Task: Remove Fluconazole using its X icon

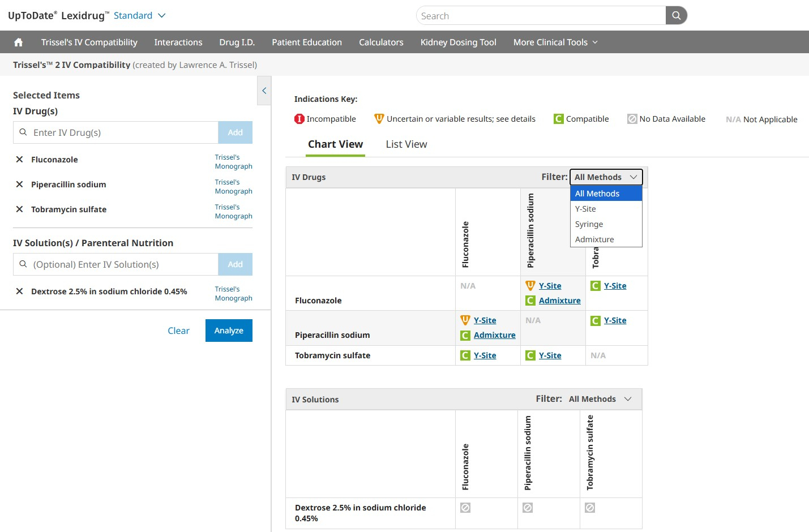Action: tap(19, 160)
